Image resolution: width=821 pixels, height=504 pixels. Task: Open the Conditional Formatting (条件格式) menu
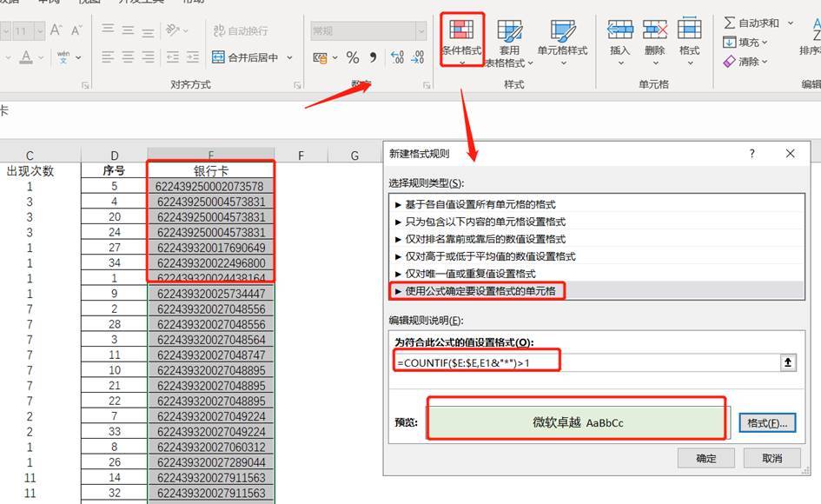pos(461,40)
